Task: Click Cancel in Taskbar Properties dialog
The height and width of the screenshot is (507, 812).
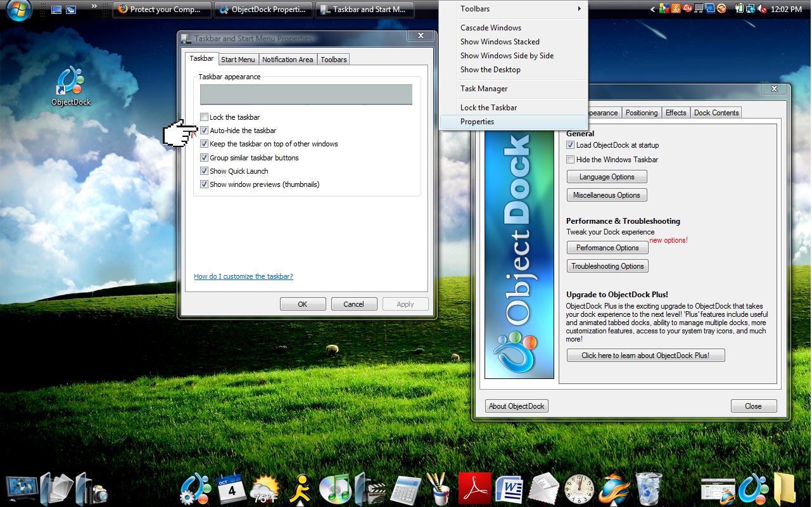Action: pyautogui.click(x=354, y=304)
